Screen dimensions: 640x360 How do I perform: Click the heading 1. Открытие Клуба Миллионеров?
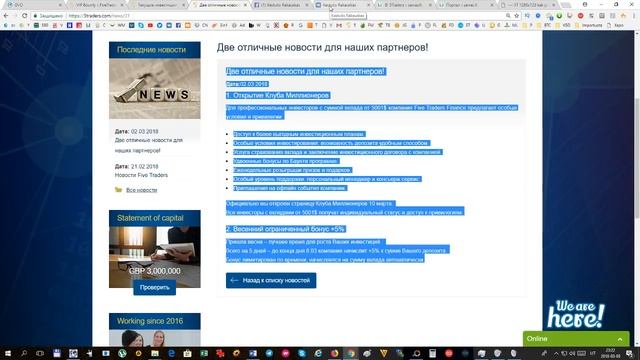[278, 96]
